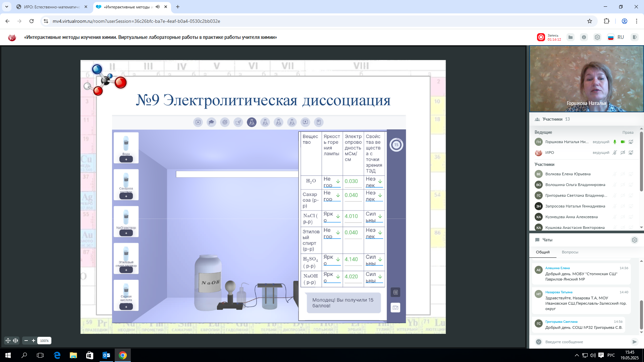Viewport: 644px width, 362px height.
Task: Open lamp brightness dropdown in H2O row
Action: point(332,182)
